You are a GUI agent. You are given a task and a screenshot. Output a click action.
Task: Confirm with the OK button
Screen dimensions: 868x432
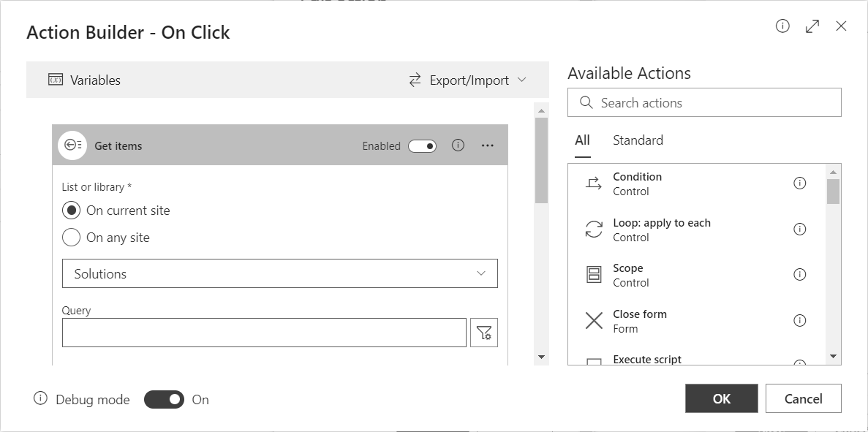tap(721, 398)
